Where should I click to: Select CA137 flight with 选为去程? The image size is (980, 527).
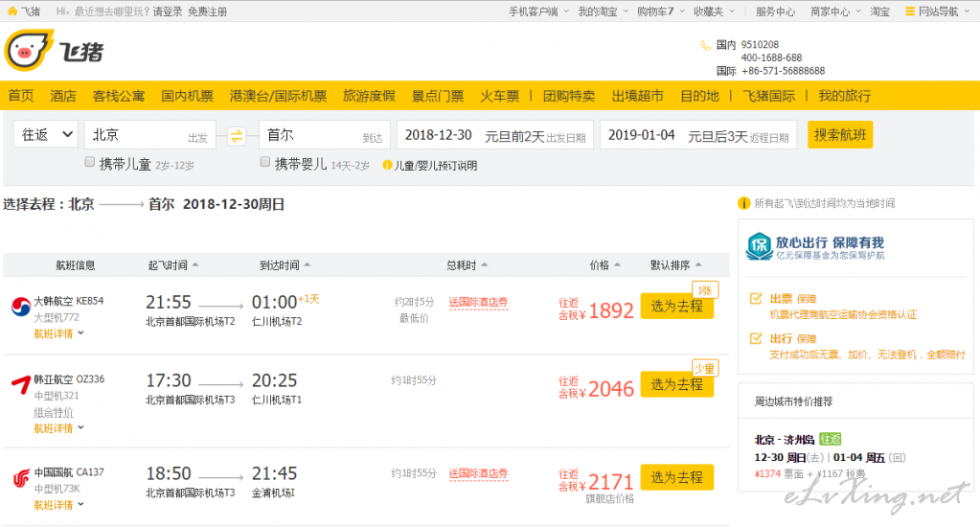pyautogui.click(x=677, y=477)
